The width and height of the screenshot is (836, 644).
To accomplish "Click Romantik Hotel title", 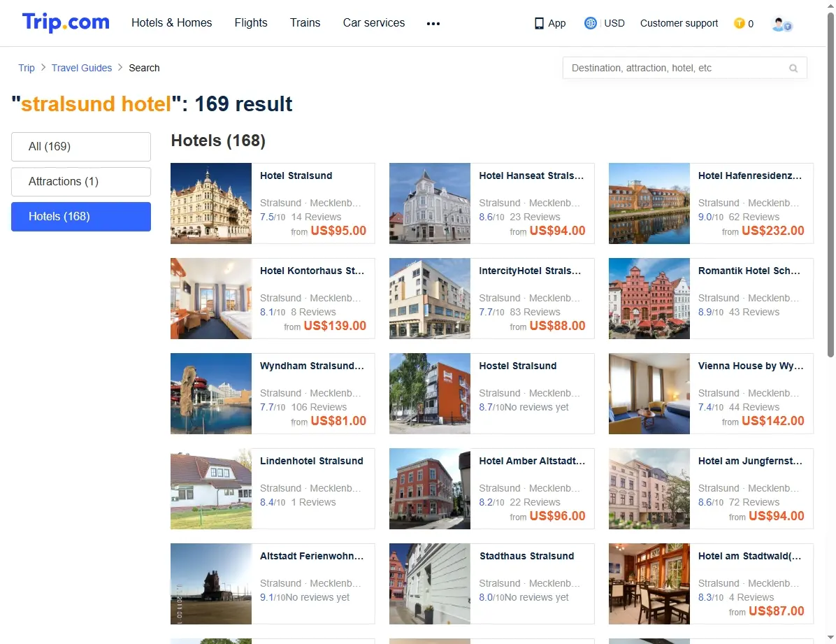I will pos(749,271).
